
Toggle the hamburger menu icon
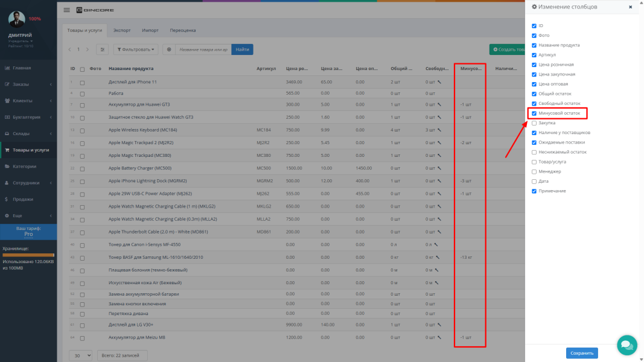[66, 10]
